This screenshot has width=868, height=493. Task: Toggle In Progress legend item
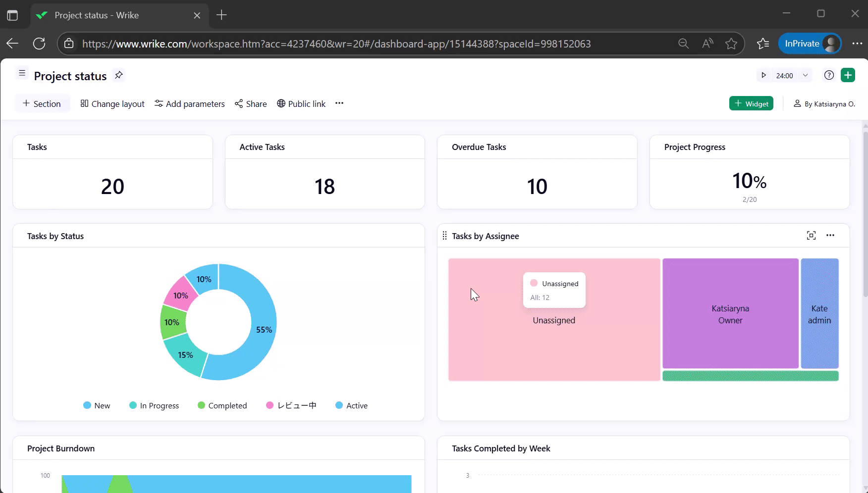154,405
